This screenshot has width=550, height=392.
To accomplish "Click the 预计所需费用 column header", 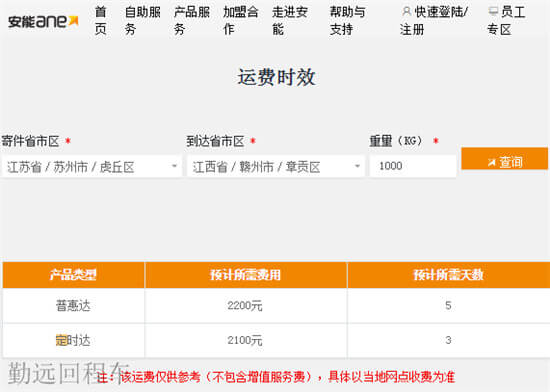I will pyautogui.click(x=246, y=275).
